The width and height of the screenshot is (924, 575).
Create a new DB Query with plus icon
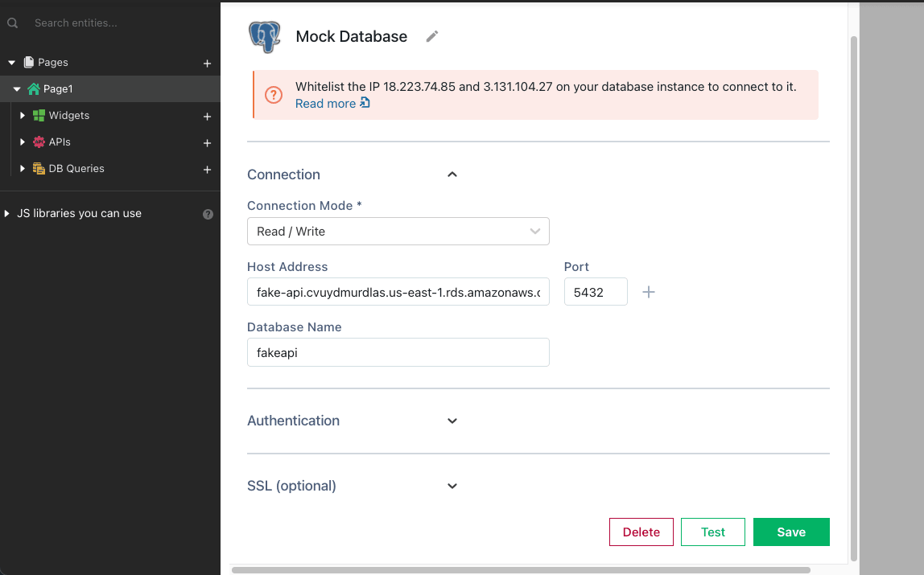207,170
